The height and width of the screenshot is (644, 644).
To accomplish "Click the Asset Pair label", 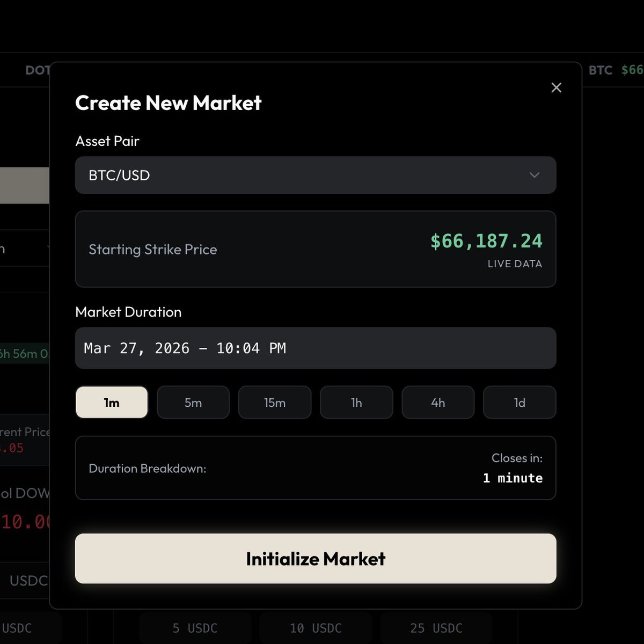I will pyautogui.click(x=107, y=141).
